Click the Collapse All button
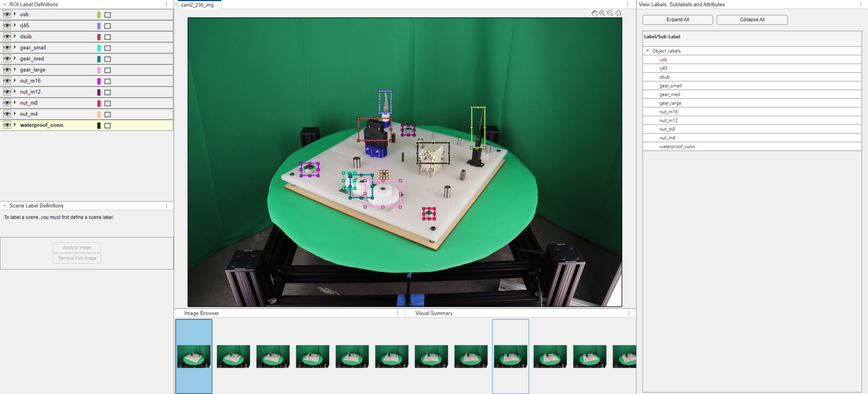 click(x=752, y=19)
